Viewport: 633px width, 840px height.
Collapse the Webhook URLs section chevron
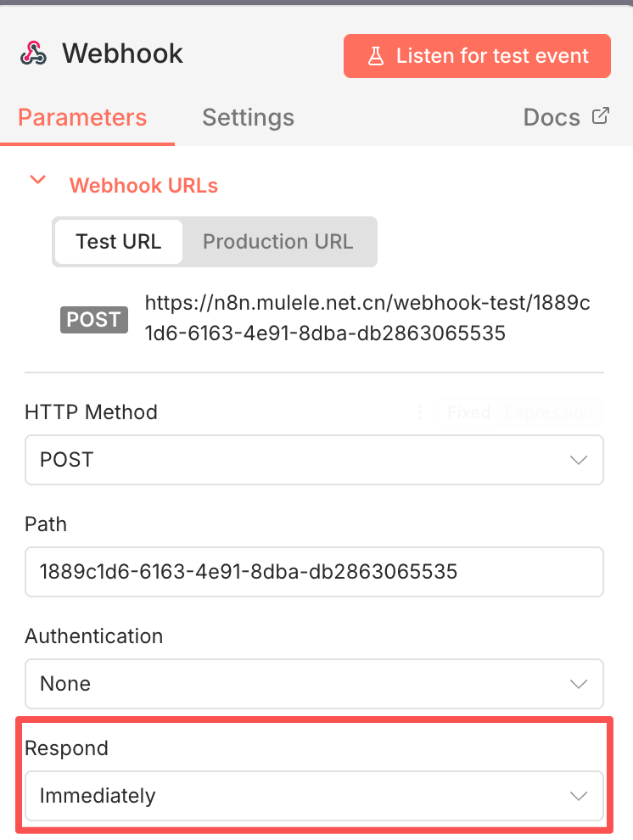click(37, 181)
